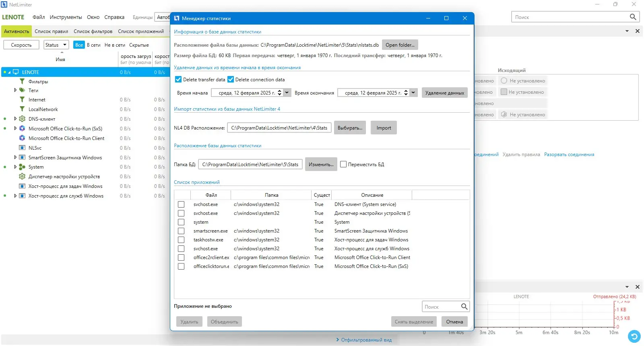
Task: Show only В сети applications
Action: (94, 45)
